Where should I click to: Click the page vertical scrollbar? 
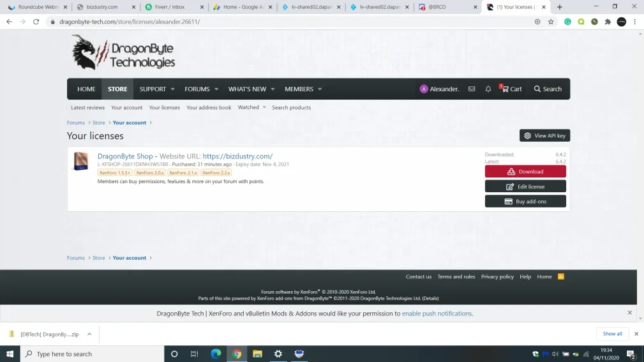pos(640,177)
